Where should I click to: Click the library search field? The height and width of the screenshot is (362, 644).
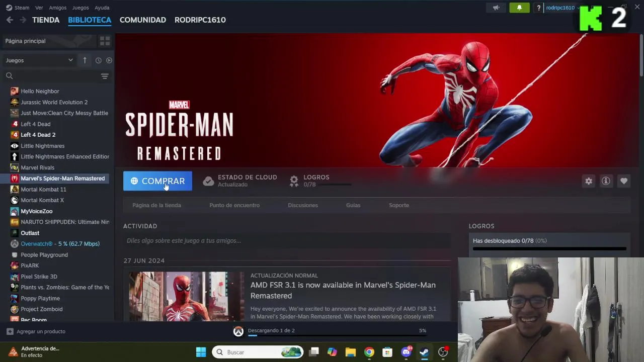pos(55,76)
